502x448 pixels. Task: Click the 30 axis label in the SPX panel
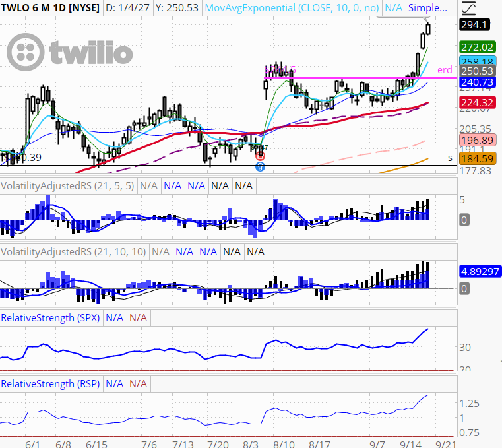click(x=465, y=348)
